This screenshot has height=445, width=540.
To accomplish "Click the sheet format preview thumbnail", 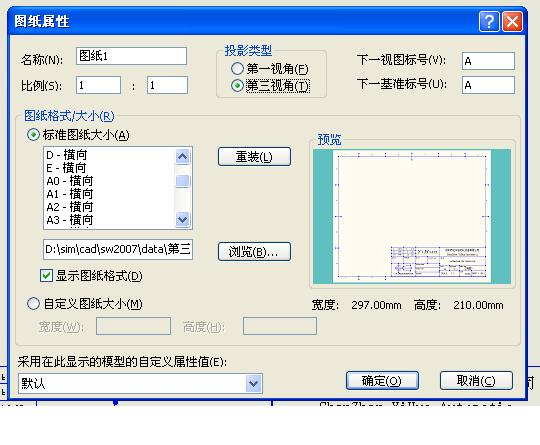I will 412,216.
